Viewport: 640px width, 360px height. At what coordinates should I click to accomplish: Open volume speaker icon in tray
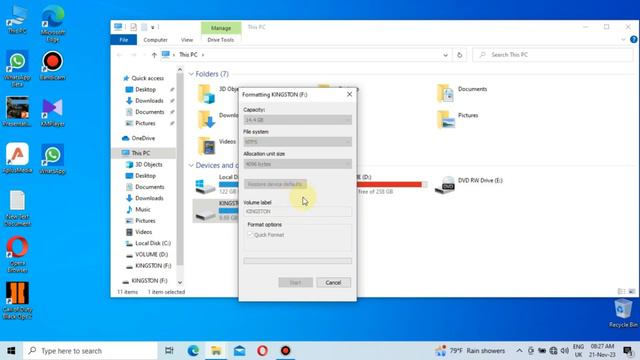[564, 351]
